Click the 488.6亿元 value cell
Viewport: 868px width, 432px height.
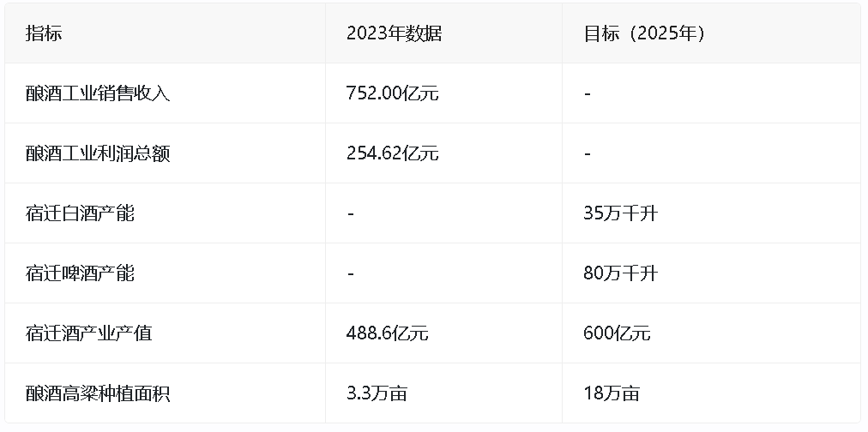pyautogui.click(x=387, y=333)
